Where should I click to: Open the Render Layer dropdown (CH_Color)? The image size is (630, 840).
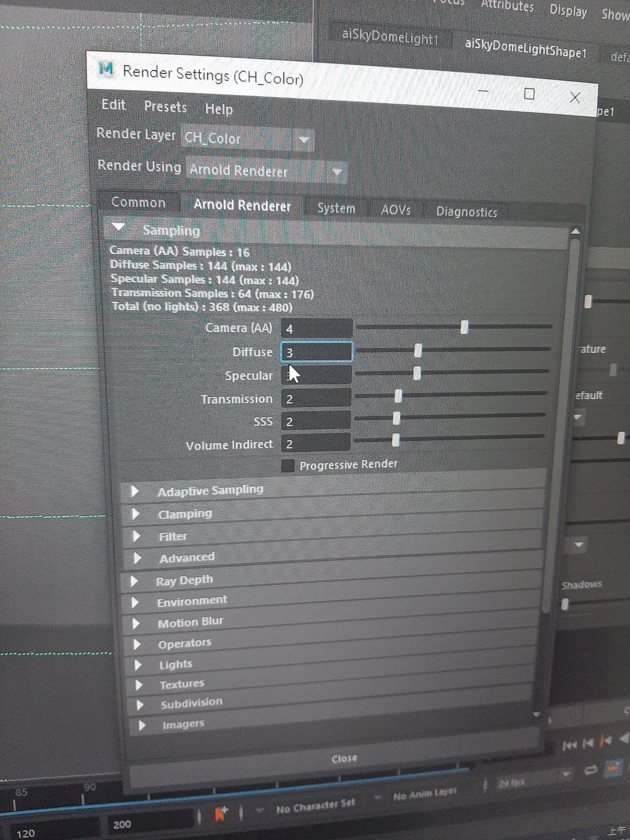pos(247,139)
